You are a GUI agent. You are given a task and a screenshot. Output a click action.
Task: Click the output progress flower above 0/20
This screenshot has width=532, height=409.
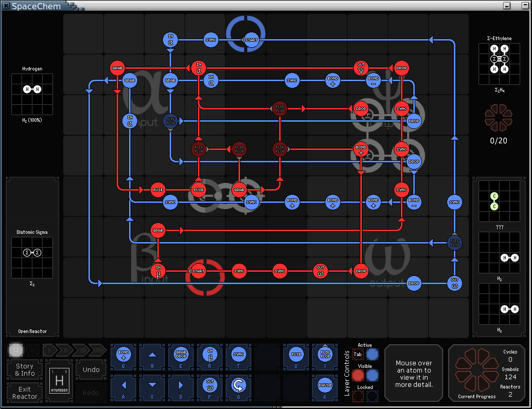click(499, 118)
